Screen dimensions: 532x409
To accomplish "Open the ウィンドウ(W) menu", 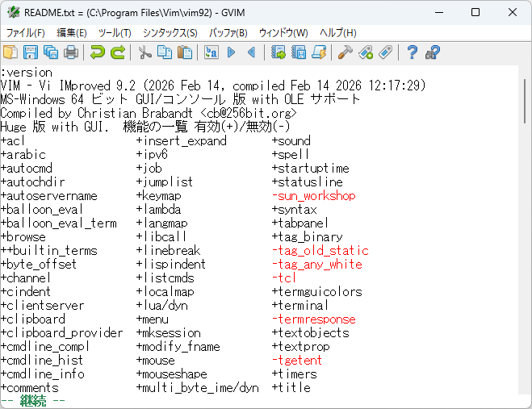I will [283, 33].
